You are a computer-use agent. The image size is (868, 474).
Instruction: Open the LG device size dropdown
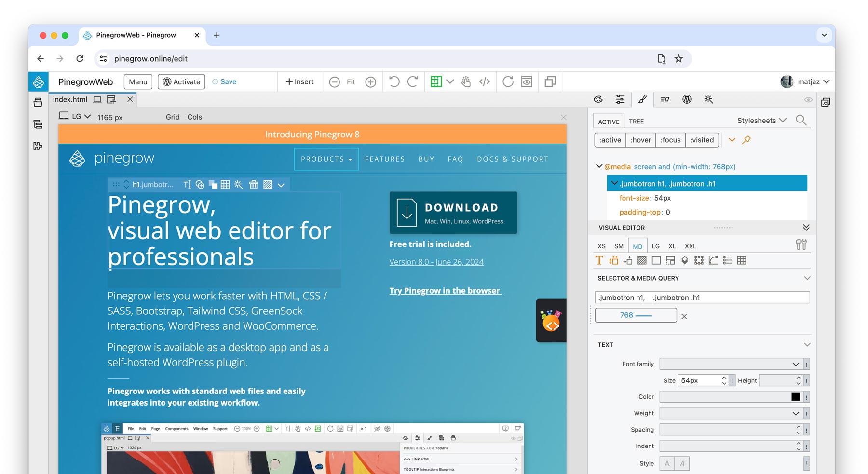click(x=75, y=116)
